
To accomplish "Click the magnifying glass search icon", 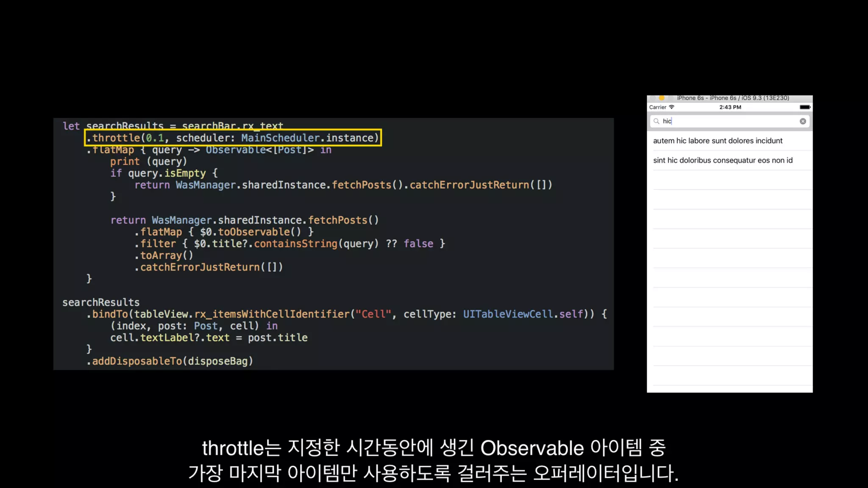I will pyautogui.click(x=657, y=121).
